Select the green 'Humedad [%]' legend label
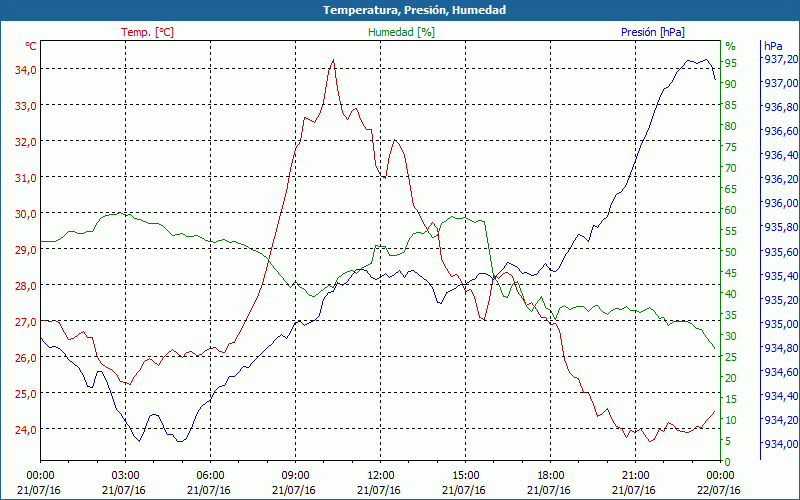 click(x=401, y=32)
